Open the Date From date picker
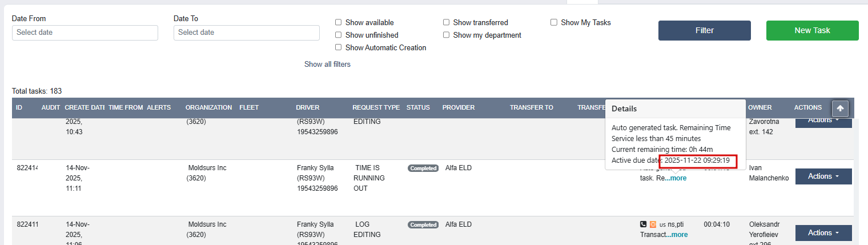The width and height of the screenshot is (868, 245). tap(85, 33)
